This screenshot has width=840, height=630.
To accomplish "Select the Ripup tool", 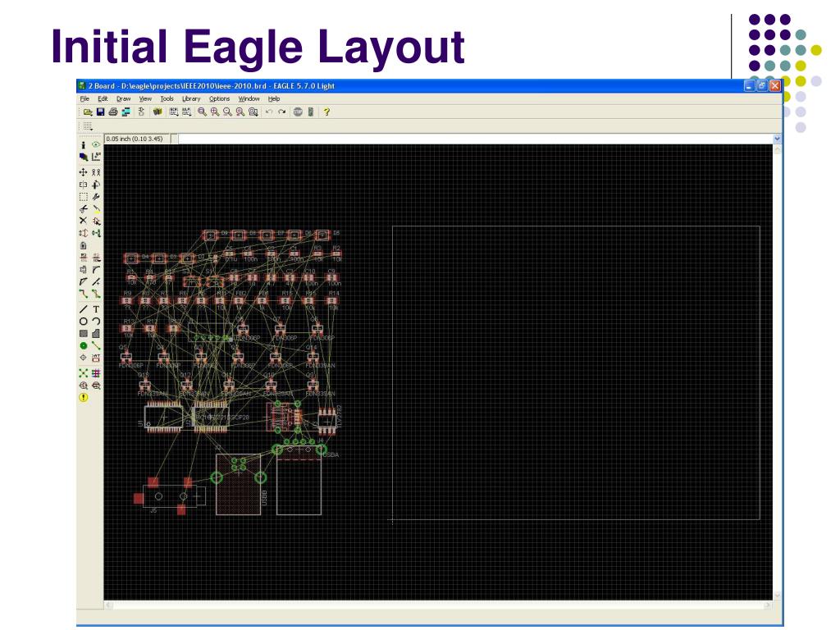I will pyautogui.click(x=96, y=294).
